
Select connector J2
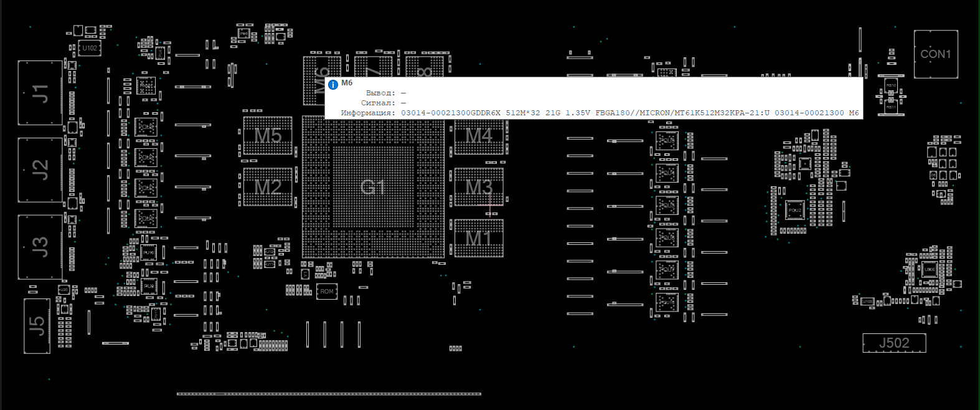pos(40,170)
